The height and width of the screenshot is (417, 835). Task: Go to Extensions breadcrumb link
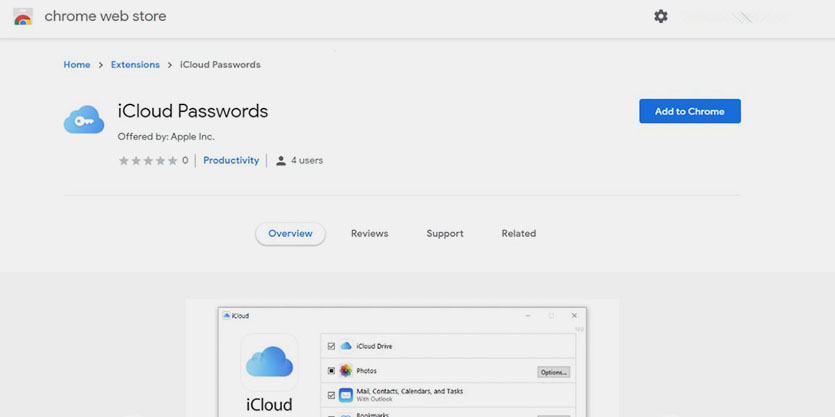[x=135, y=65]
